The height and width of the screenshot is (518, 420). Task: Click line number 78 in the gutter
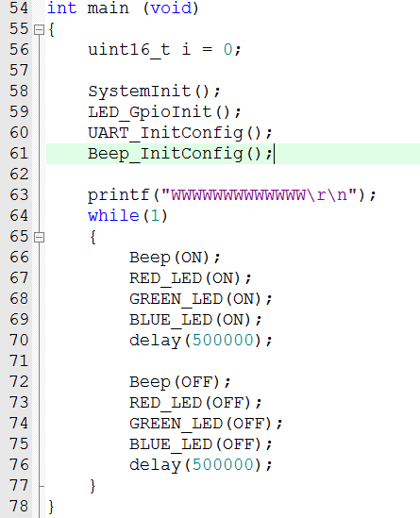point(19,507)
